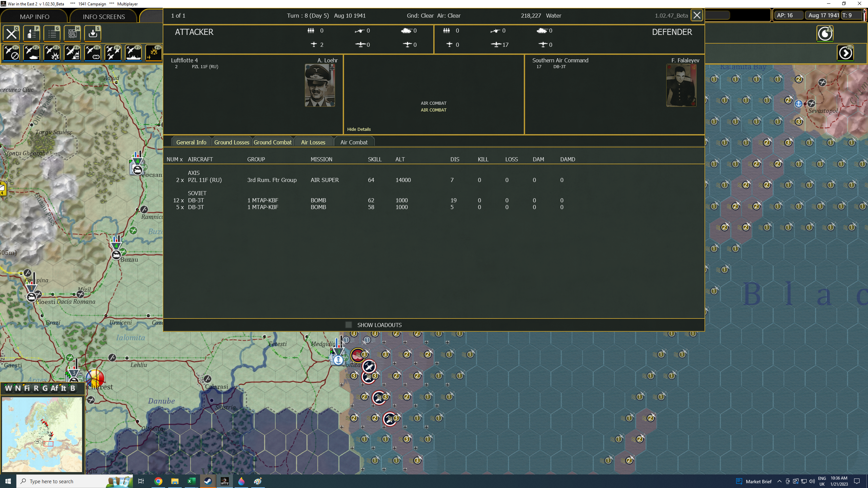Switch to the Ground Losses tab
Image resolution: width=868 pixels, height=488 pixels.
pos(232,142)
